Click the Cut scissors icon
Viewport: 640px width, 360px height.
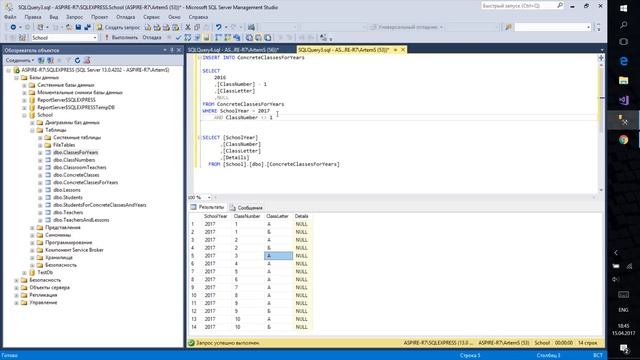coord(188,27)
